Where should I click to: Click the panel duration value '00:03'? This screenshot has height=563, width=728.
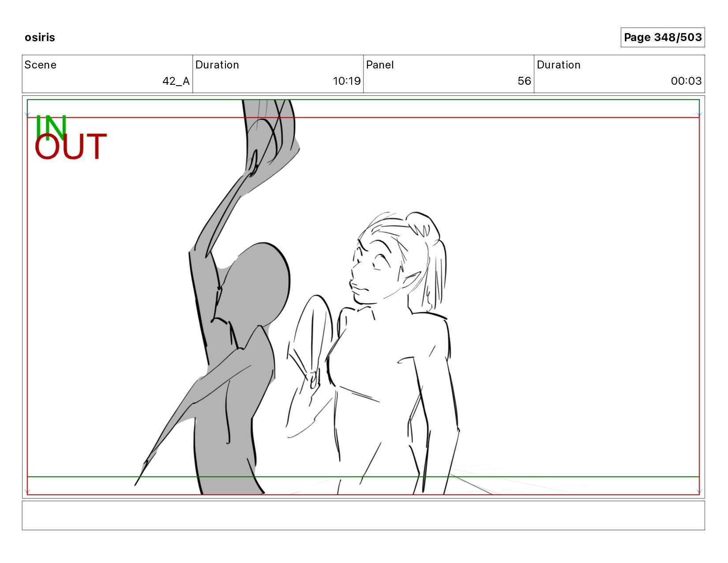[x=686, y=81]
